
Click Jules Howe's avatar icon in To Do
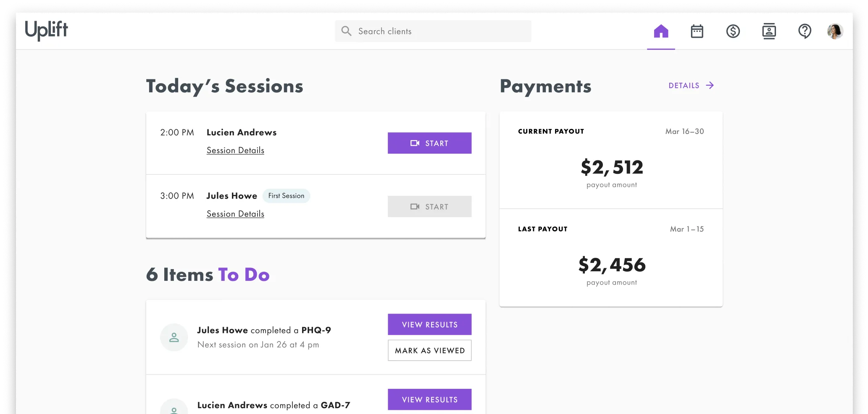click(174, 337)
